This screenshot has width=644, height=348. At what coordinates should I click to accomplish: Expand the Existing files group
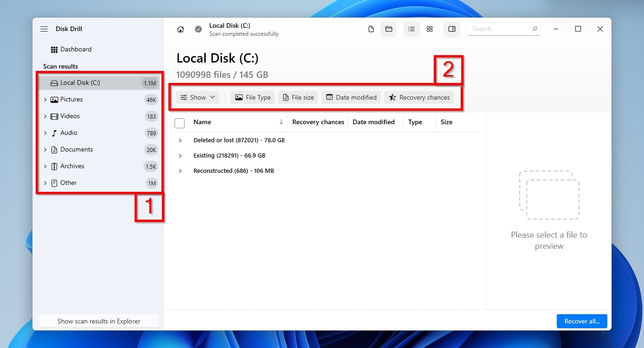[180, 156]
